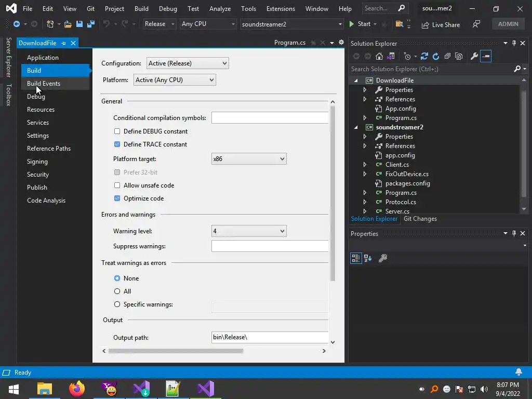Click the Live Share button
This screenshot has height=399, width=532.
441,25
